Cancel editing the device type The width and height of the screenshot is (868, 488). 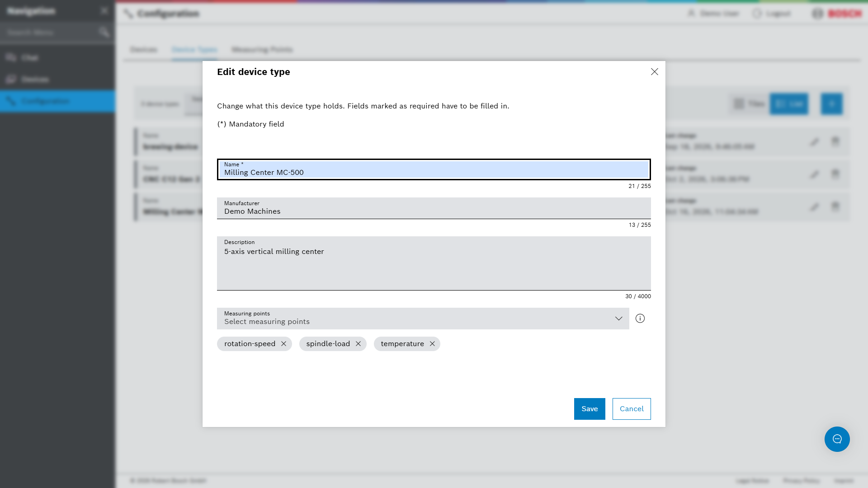coord(632,409)
